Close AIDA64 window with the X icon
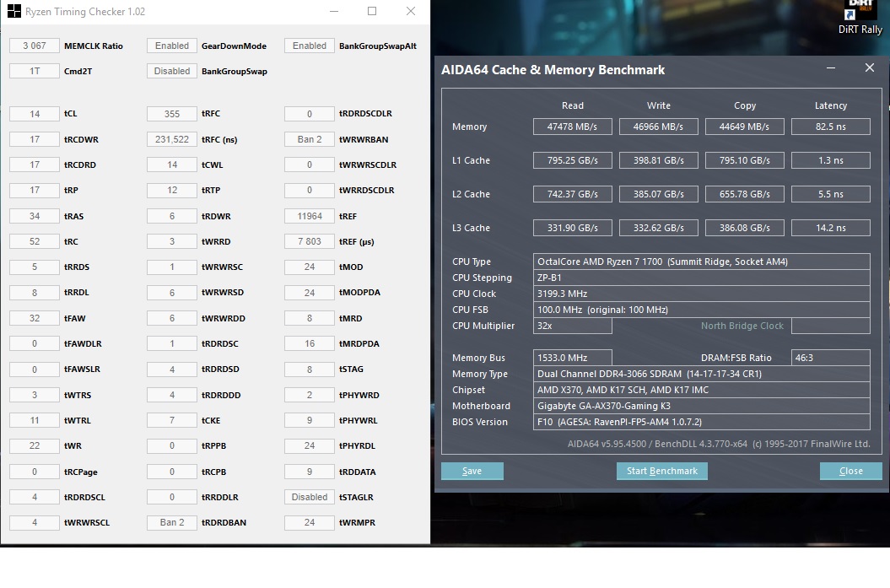Viewport: 890px width, 588px height. coord(869,68)
